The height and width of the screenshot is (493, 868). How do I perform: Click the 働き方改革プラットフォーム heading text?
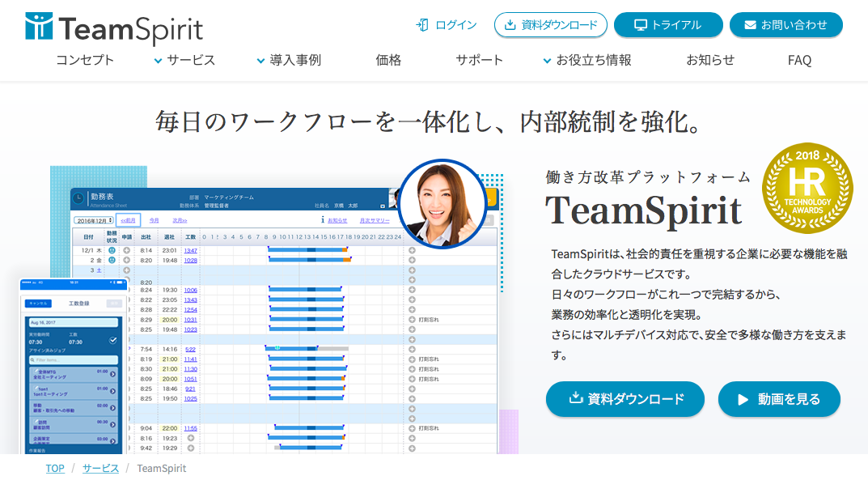click(x=648, y=177)
